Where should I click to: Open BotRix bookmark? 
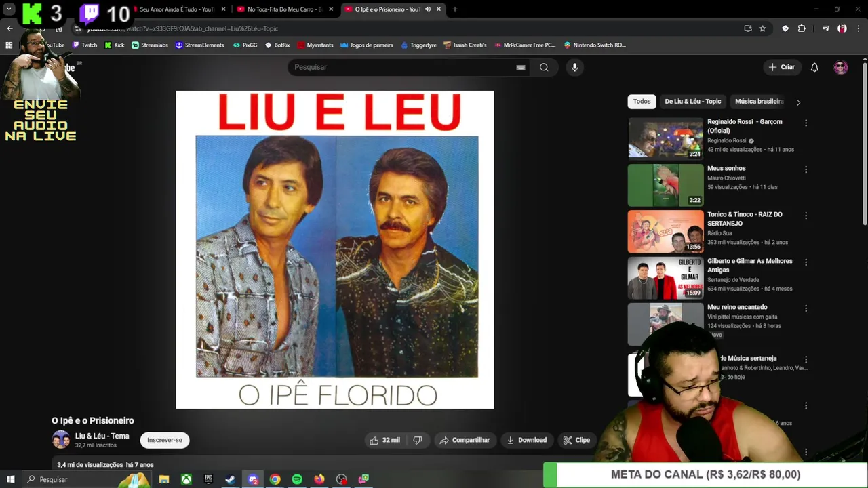tap(277, 45)
